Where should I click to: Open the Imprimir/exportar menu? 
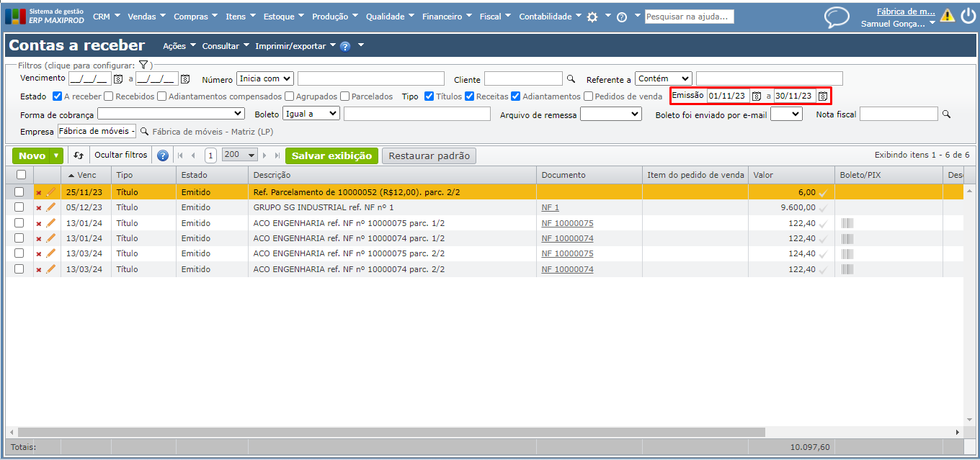click(x=295, y=46)
